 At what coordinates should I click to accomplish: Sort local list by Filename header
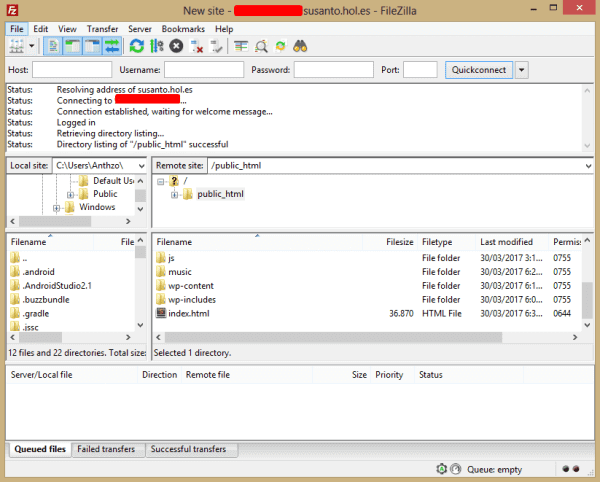(50, 242)
